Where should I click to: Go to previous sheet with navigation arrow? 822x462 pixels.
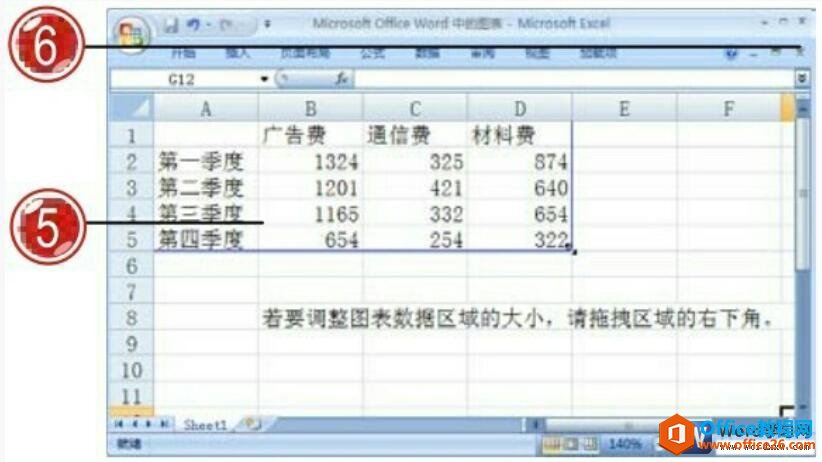click(134, 424)
